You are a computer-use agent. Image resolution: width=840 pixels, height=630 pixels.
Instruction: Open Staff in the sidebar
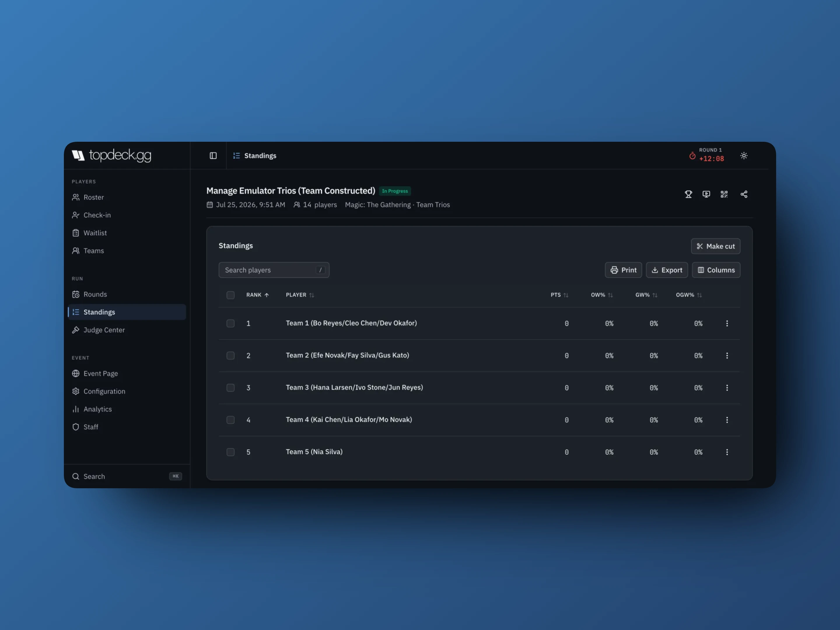point(127,427)
